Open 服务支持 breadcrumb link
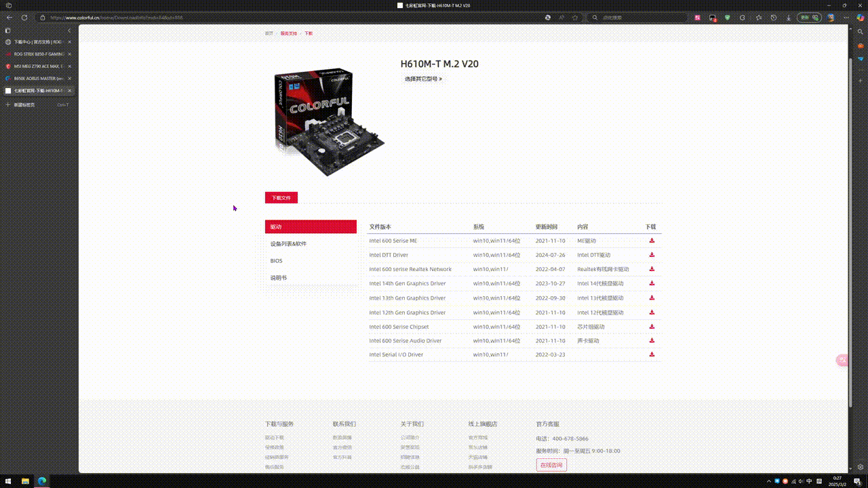Image resolution: width=868 pixels, height=488 pixels. point(289,33)
